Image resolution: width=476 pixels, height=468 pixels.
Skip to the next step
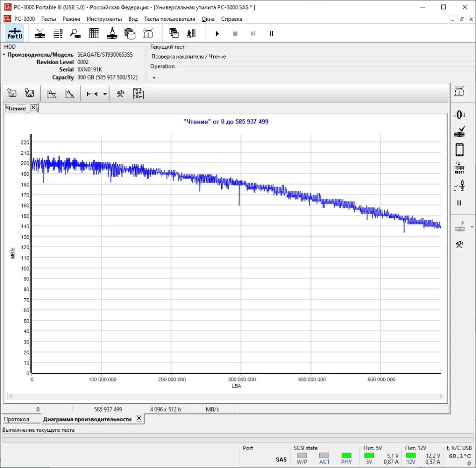[x=253, y=34]
